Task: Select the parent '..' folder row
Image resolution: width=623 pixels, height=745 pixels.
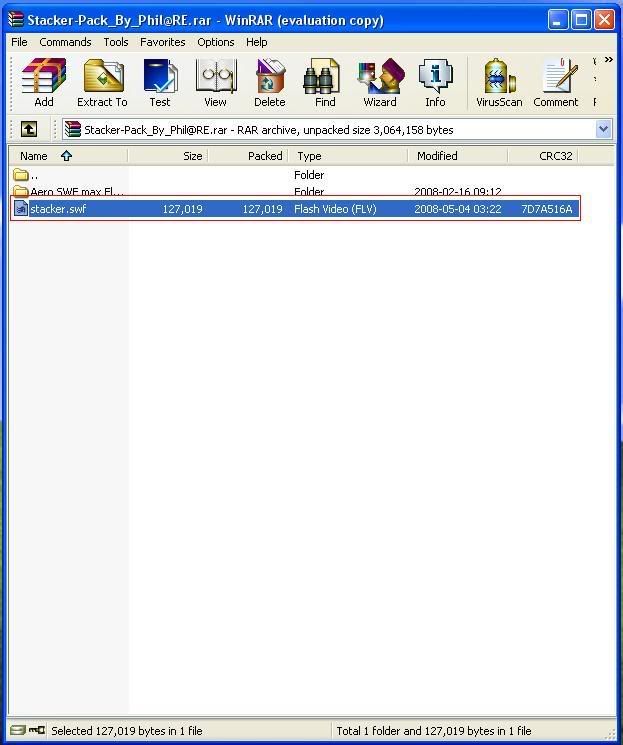Action: click(x=295, y=175)
